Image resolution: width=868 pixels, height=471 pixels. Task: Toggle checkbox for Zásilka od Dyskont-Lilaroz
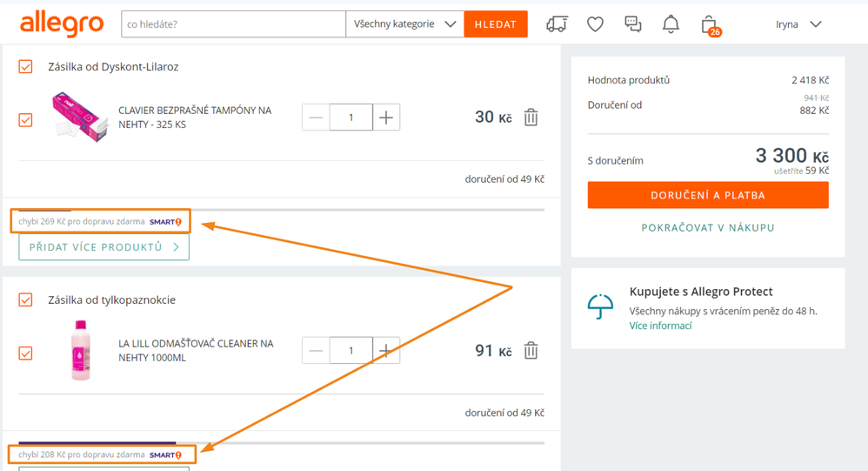[25, 66]
